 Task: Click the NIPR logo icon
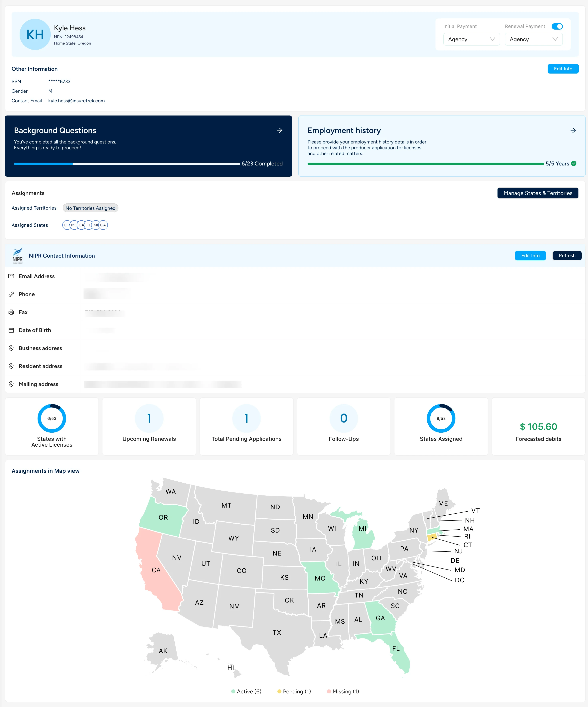(x=18, y=255)
